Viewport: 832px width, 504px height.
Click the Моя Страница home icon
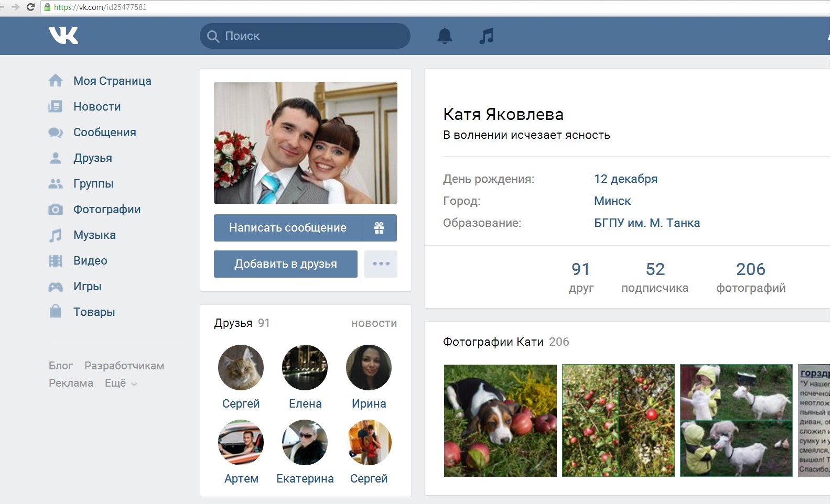(x=56, y=81)
